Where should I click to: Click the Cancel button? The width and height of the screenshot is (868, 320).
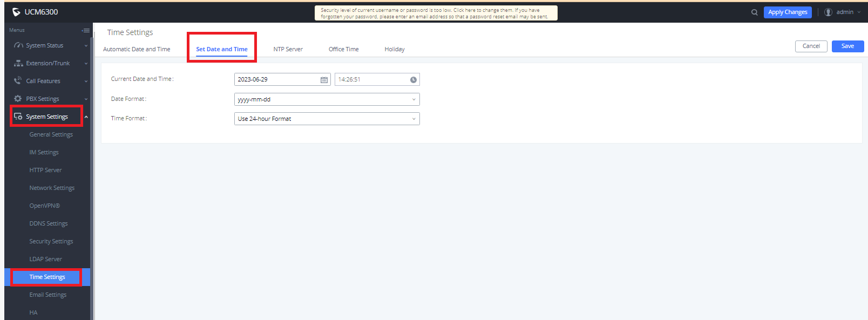811,46
